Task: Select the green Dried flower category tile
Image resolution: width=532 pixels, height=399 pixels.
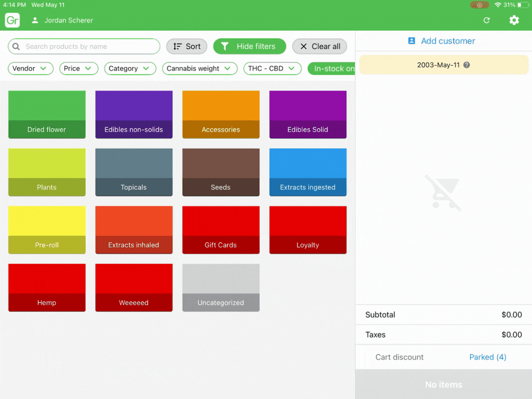Action: click(x=47, y=114)
